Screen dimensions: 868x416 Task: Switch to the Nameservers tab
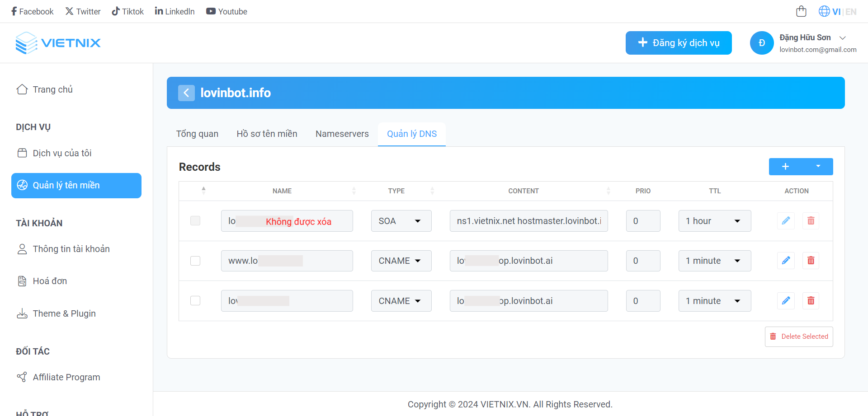[x=342, y=134]
